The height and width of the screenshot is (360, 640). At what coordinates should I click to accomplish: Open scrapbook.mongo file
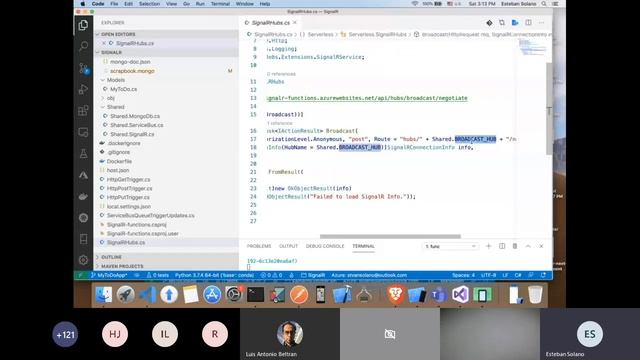[x=132, y=71]
